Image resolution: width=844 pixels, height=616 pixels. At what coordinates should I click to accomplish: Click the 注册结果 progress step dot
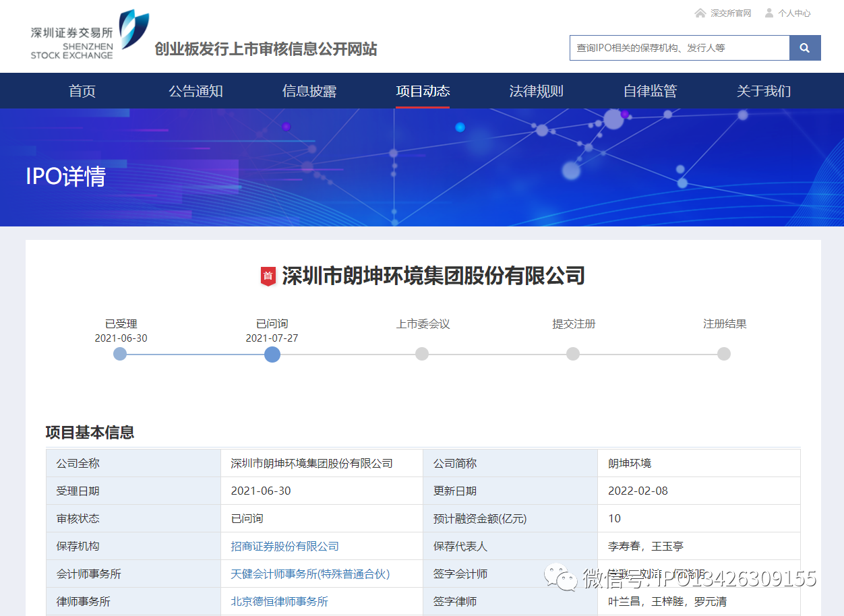(724, 354)
